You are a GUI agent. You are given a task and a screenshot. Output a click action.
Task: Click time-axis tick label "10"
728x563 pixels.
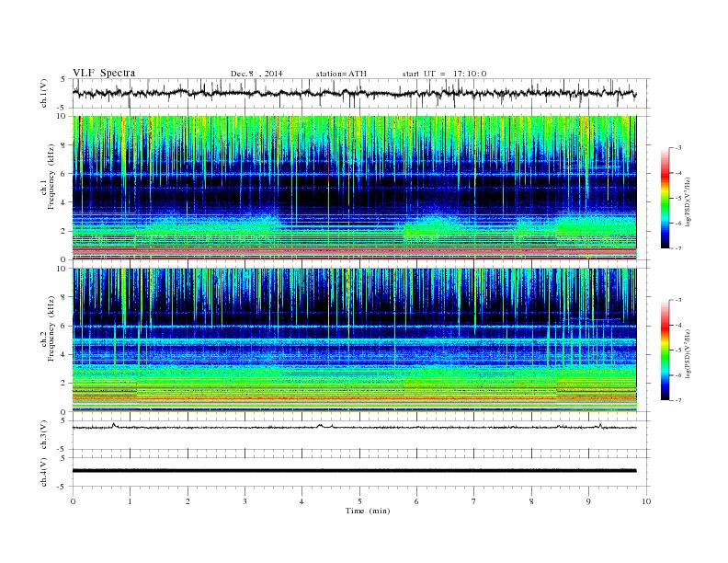tap(646, 501)
